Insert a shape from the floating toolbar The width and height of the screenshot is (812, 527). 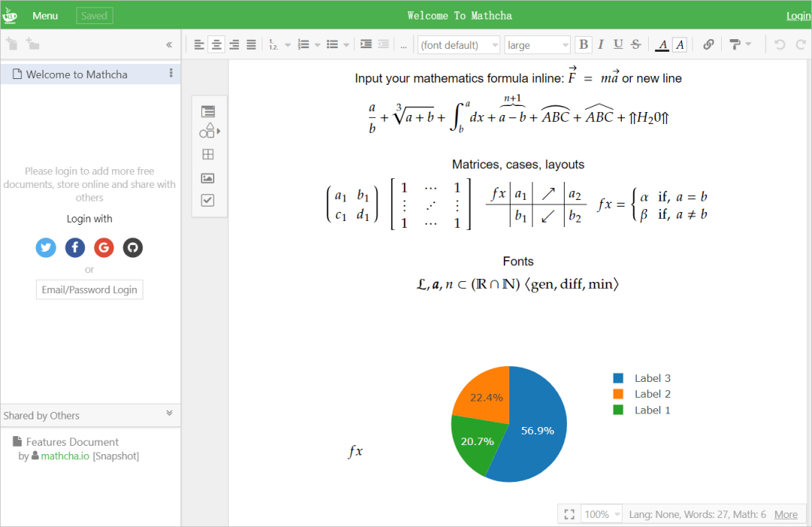tap(208, 132)
